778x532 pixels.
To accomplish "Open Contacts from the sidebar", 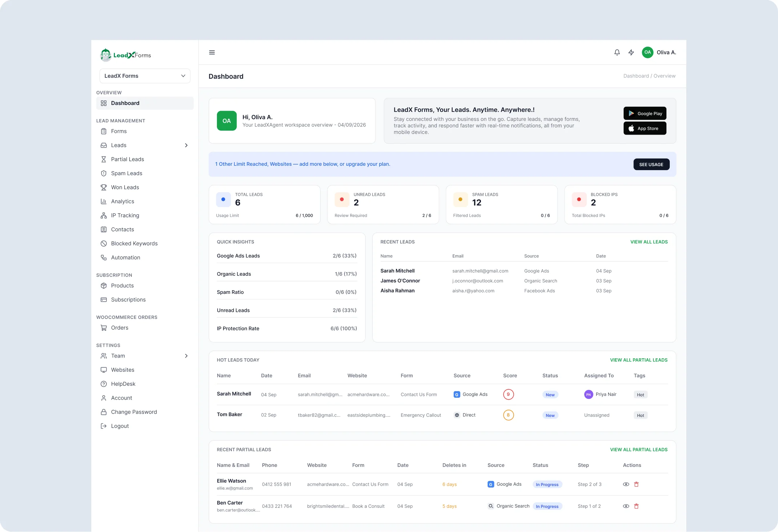I will [x=145, y=229].
